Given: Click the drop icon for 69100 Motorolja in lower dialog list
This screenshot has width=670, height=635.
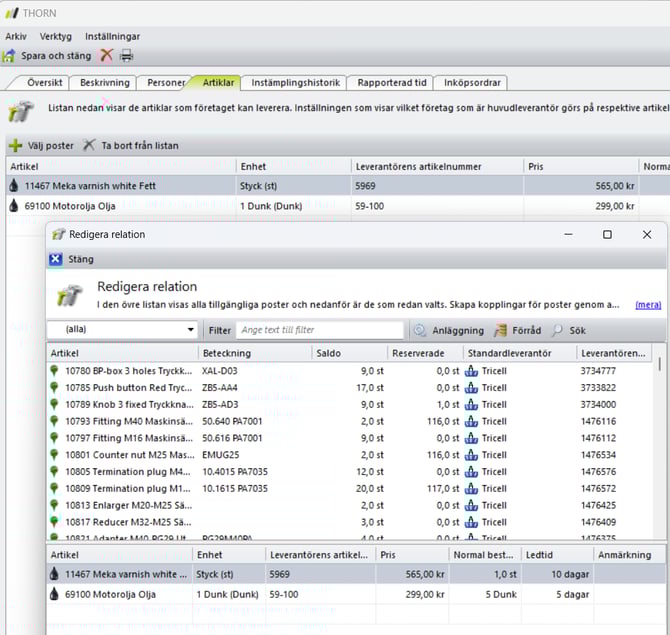Looking at the screenshot, I should click(54, 594).
